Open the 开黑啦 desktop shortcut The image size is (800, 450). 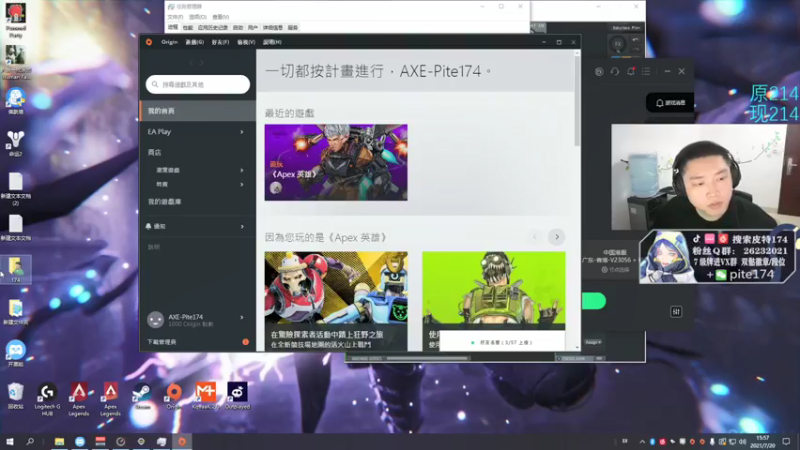16,353
